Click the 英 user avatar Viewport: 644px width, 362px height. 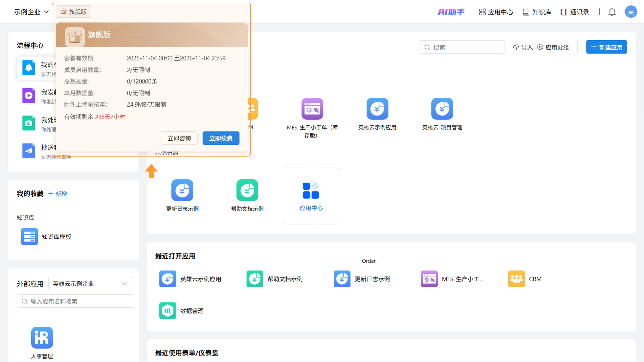[x=631, y=12]
